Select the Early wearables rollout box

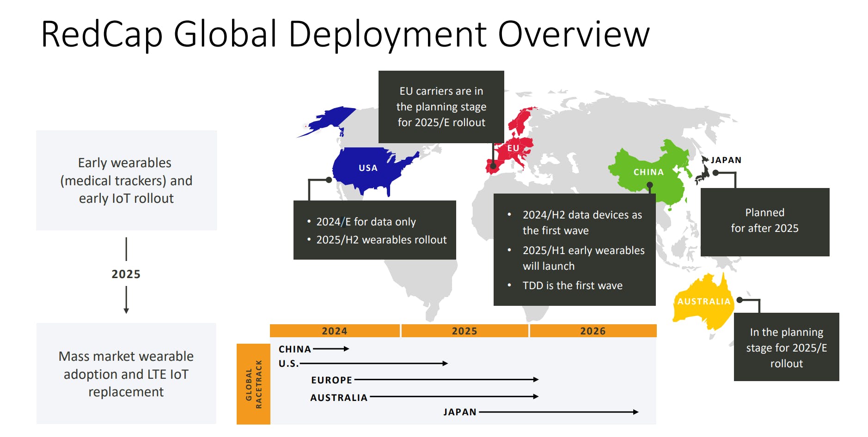(x=126, y=180)
